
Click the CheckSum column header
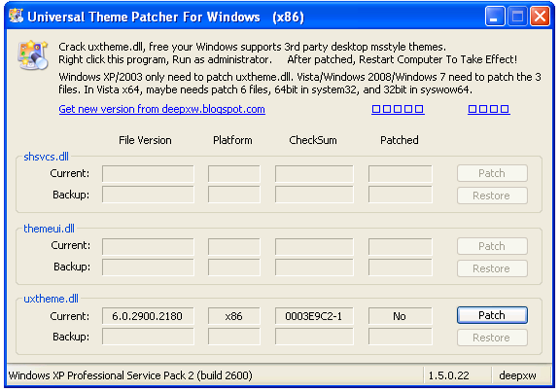click(313, 141)
